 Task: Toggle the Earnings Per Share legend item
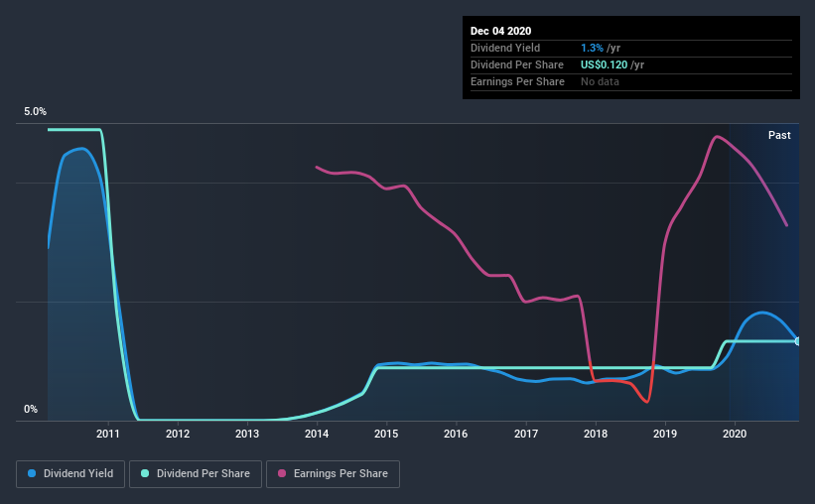click(336, 474)
